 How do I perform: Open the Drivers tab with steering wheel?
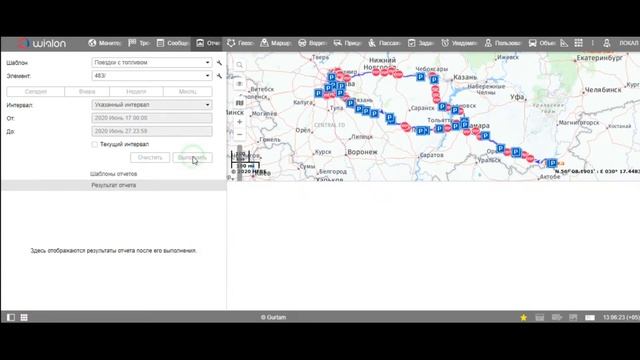tap(312, 43)
